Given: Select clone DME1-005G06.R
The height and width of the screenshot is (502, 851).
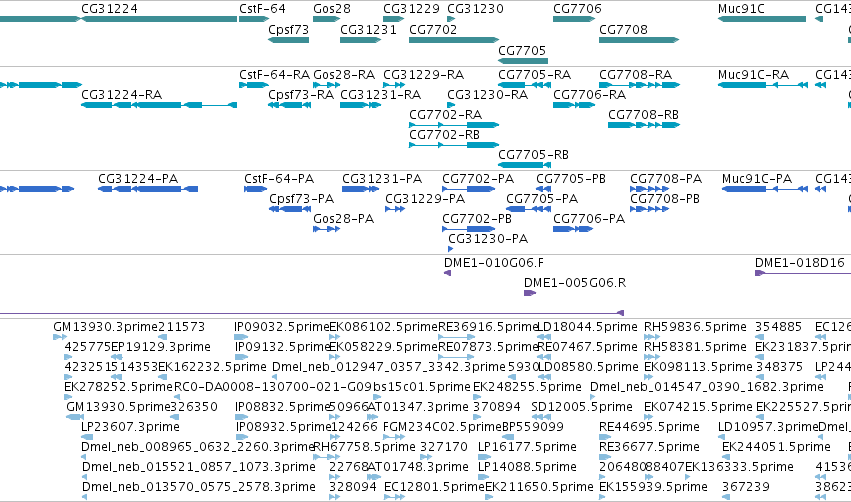Looking at the screenshot, I should 530,293.
